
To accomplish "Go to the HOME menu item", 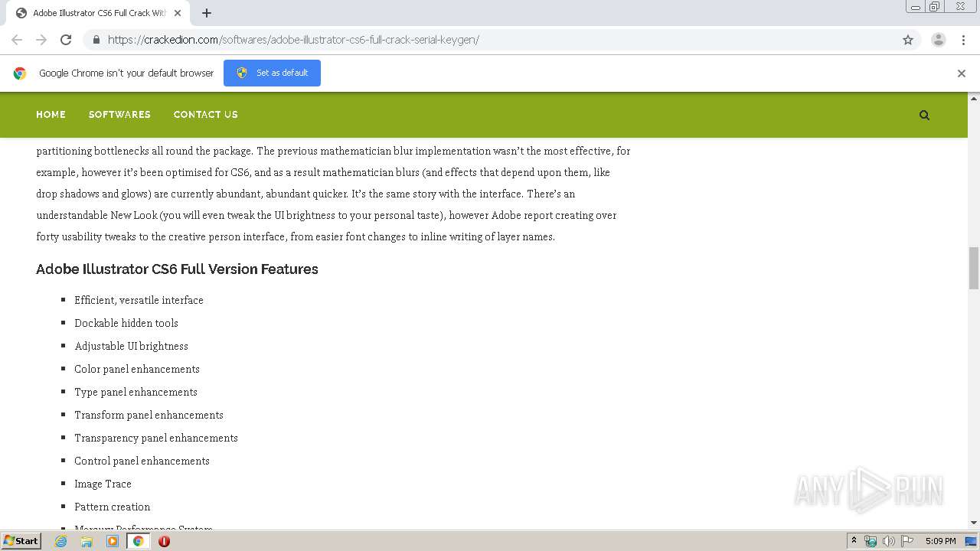I will coord(51,115).
